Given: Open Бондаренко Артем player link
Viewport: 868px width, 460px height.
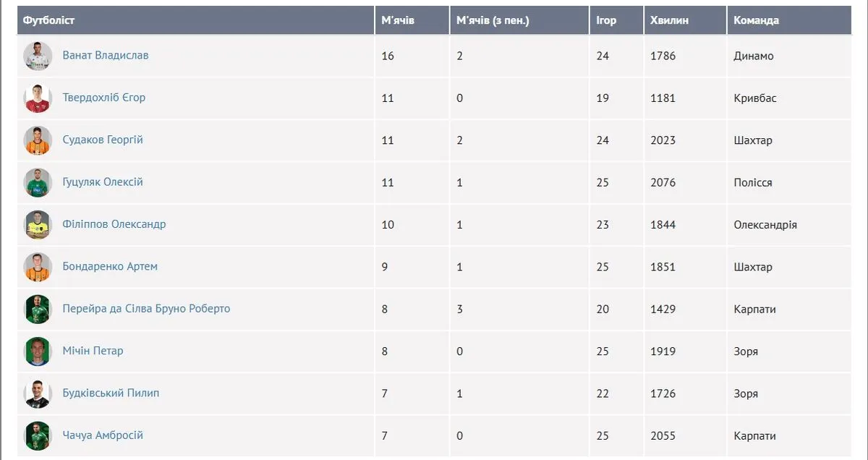Looking at the screenshot, I should pyautogui.click(x=110, y=266).
